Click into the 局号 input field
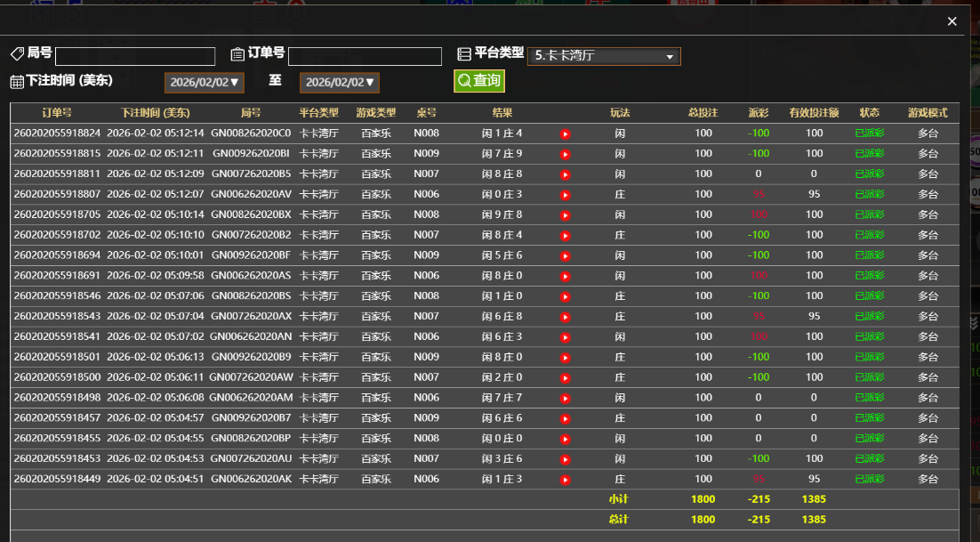Image resolution: width=980 pixels, height=542 pixels. click(135, 57)
